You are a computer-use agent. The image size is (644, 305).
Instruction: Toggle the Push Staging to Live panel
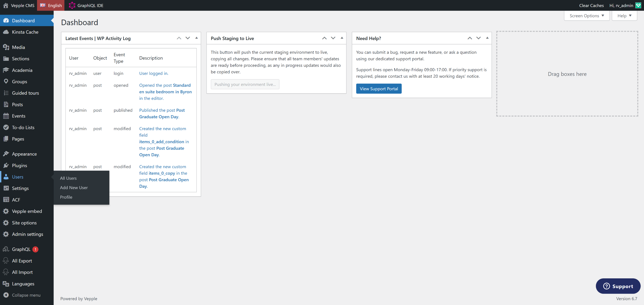tap(342, 38)
